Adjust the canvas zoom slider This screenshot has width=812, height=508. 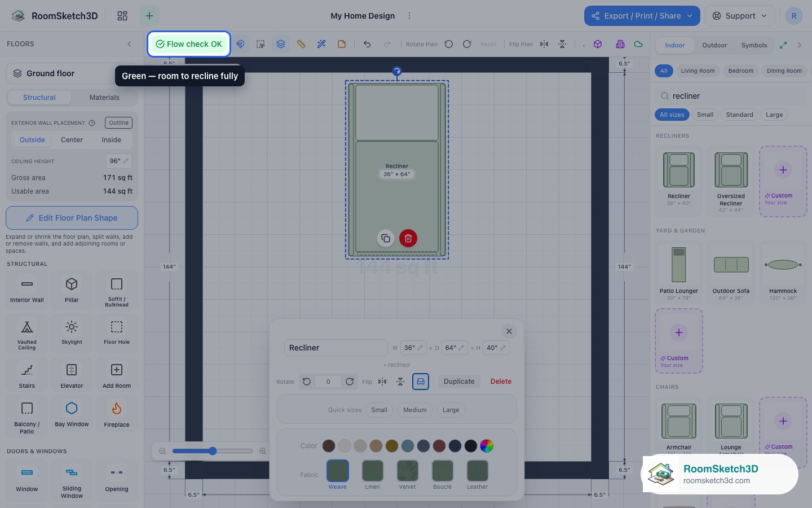[x=213, y=451]
